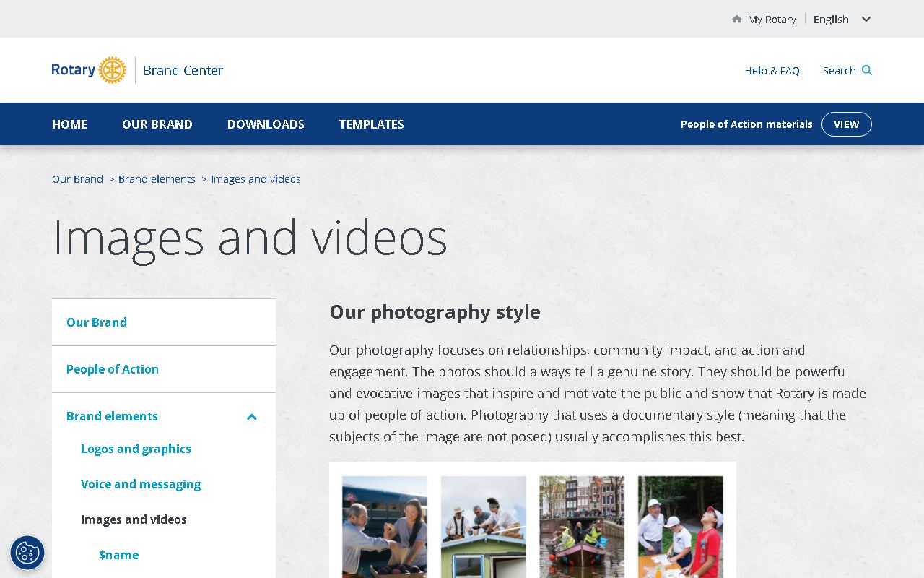Collapse the Brand elements chevron
The image size is (924, 578).
click(x=252, y=417)
